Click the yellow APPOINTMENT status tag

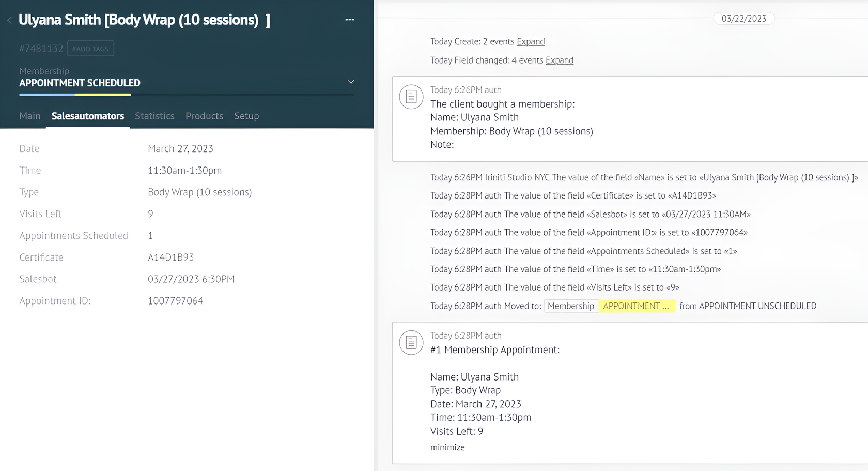[x=637, y=306]
